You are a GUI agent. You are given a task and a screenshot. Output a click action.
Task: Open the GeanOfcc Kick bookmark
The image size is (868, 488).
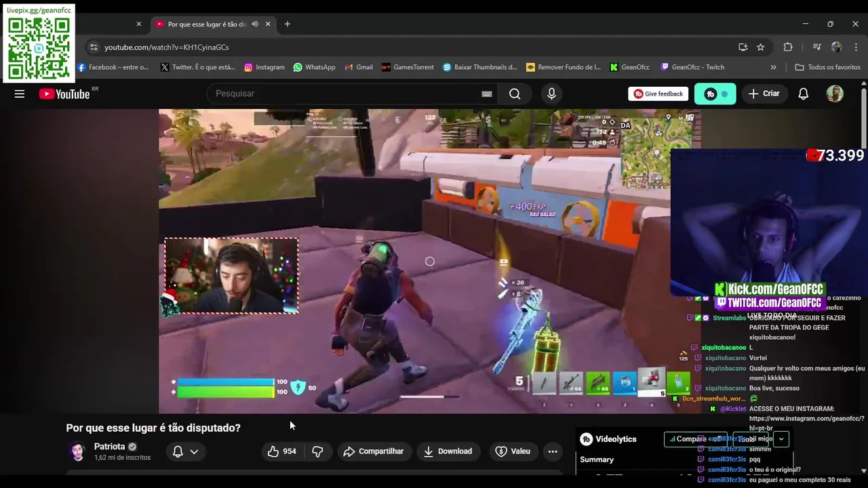click(629, 67)
